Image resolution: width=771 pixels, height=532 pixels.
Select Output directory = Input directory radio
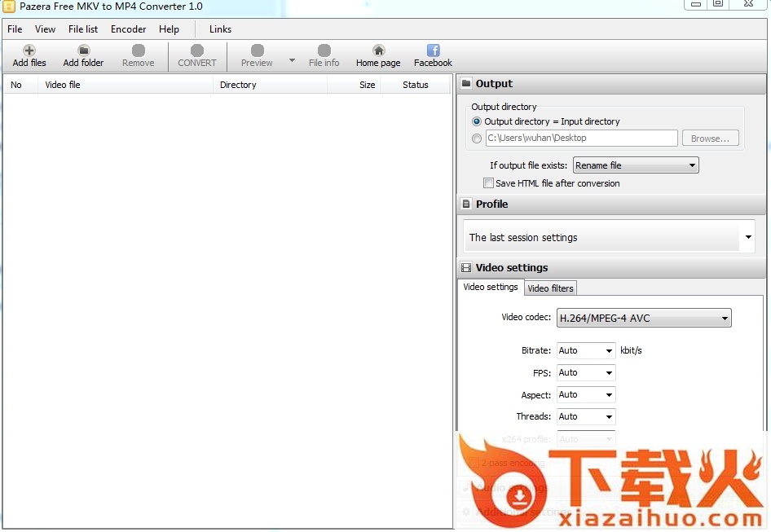477,121
